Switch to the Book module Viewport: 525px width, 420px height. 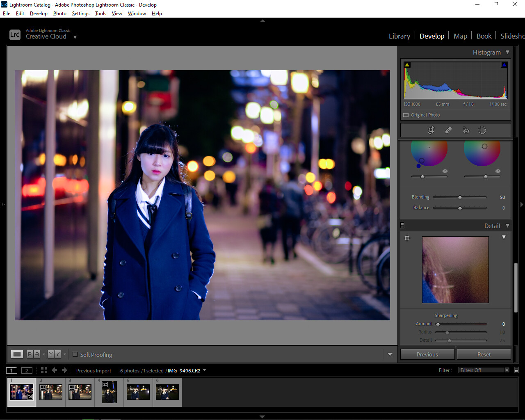pyautogui.click(x=484, y=36)
